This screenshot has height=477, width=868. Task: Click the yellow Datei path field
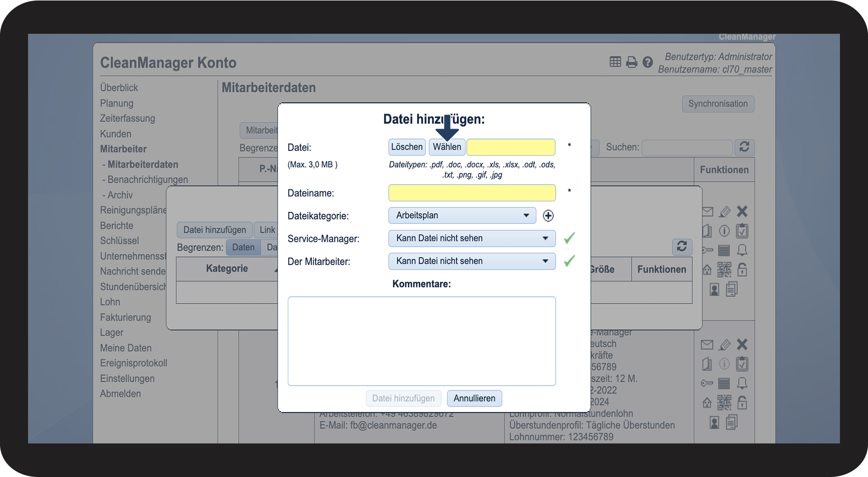511,147
